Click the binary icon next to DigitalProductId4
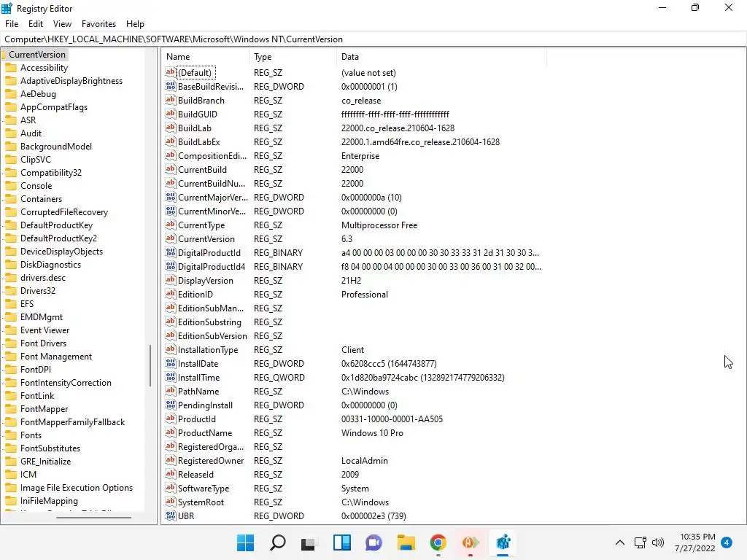This screenshot has height=560, width=747. point(171,266)
